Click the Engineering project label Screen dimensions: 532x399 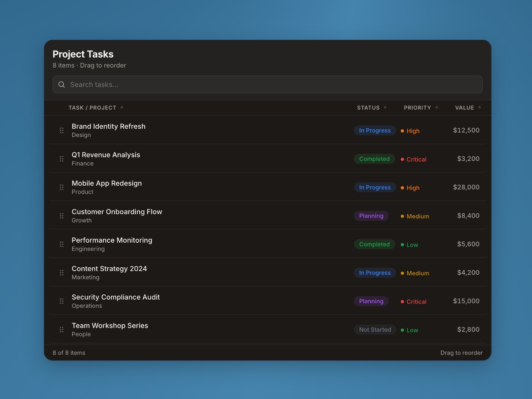click(x=88, y=249)
